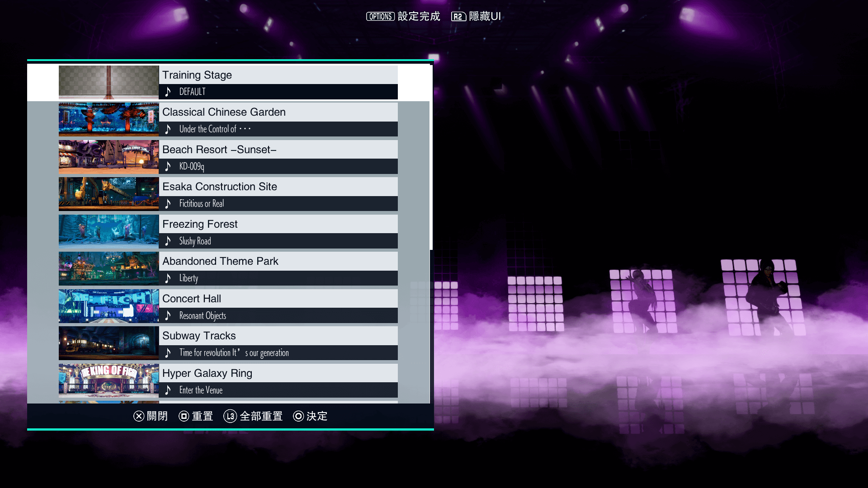
Task: Click the 關閉 close label
Action: point(157,416)
